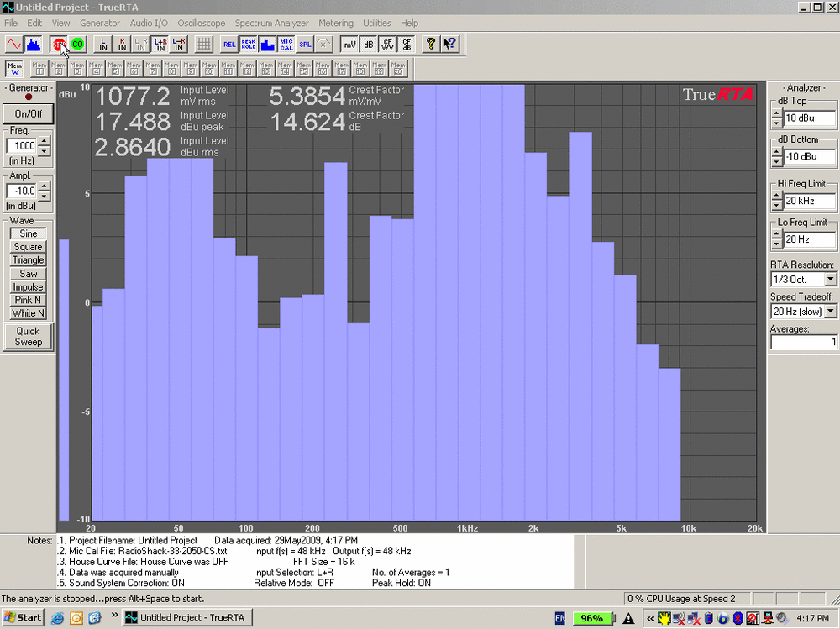Viewport: 840px width, 629px height.
Task: Select the spectrum analyzer bars icon
Action: (x=34, y=45)
